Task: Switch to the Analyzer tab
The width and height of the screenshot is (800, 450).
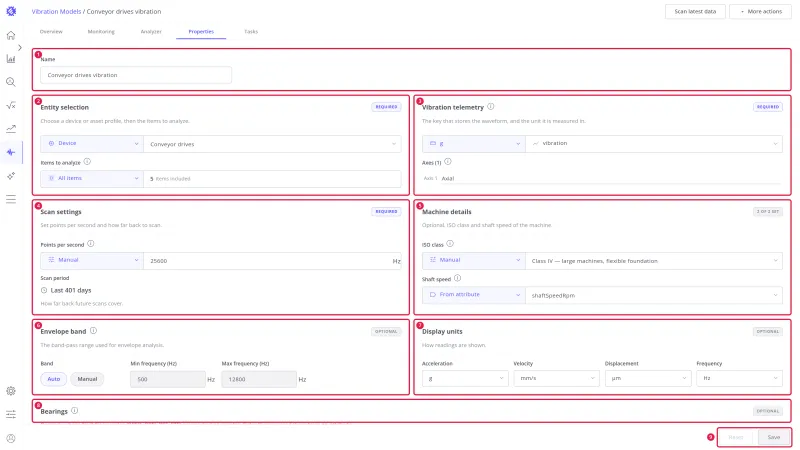Action: [x=151, y=32]
